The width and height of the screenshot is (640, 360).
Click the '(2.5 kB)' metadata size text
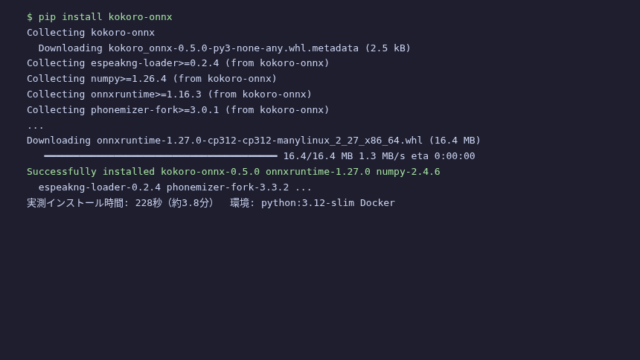pyautogui.click(x=388, y=48)
